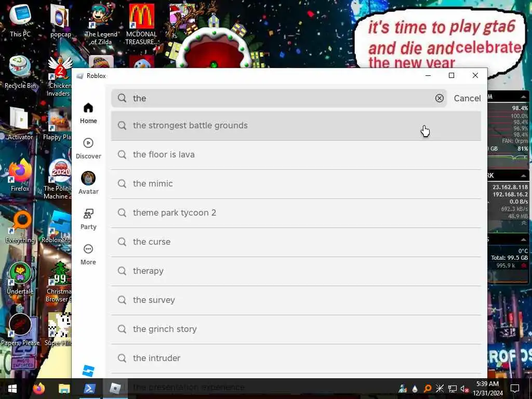The width and height of the screenshot is (532, 399).
Task: Cancel the Roblox search
Action: pyautogui.click(x=467, y=98)
